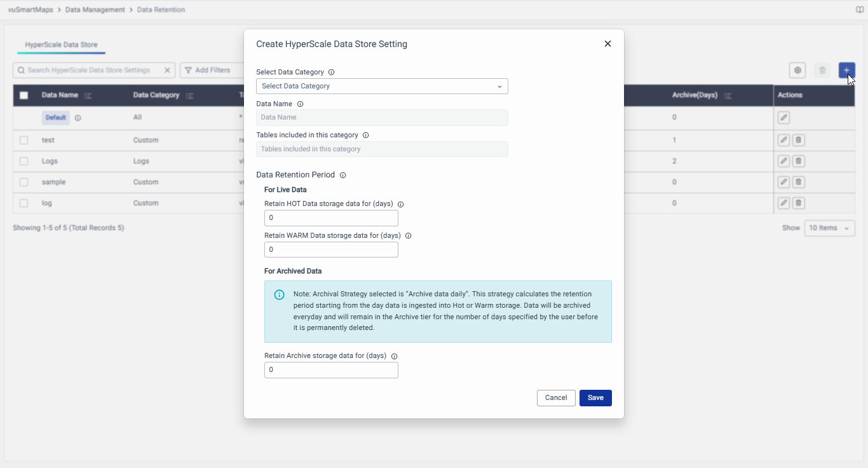Image resolution: width=868 pixels, height=468 pixels.
Task: Open the Add Filters control
Action: [x=208, y=70]
